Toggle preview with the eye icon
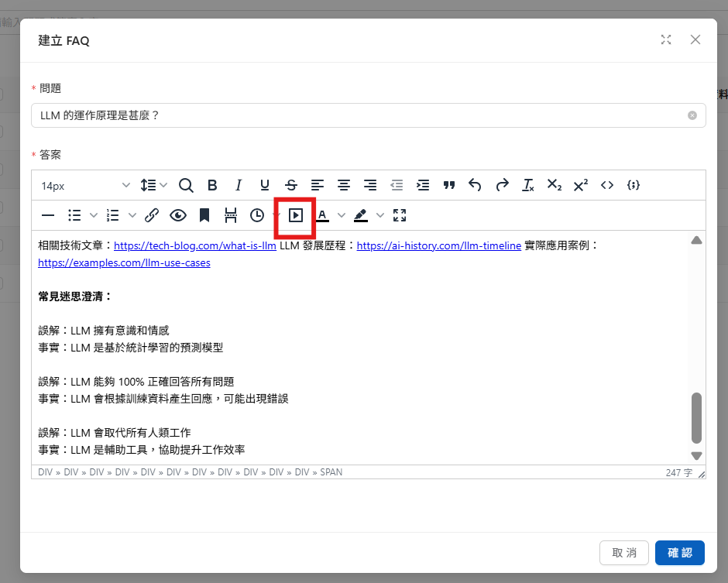 [178, 215]
